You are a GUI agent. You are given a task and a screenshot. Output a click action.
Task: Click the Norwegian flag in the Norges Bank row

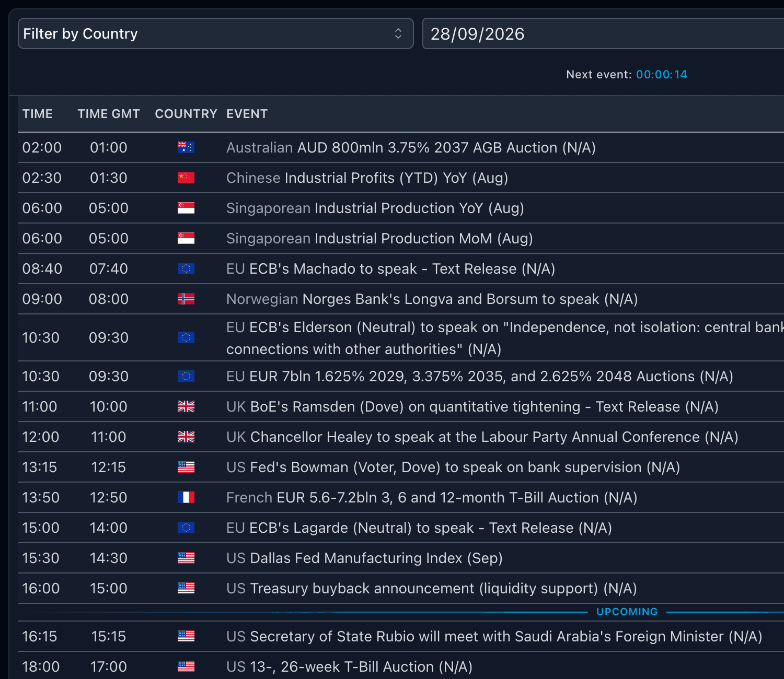pos(186,299)
